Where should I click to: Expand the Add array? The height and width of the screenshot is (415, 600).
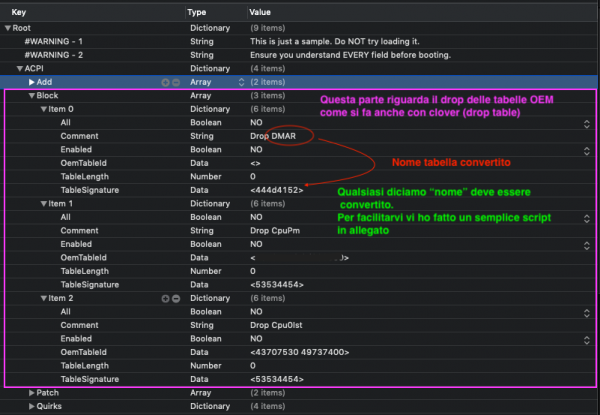click(x=32, y=82)
